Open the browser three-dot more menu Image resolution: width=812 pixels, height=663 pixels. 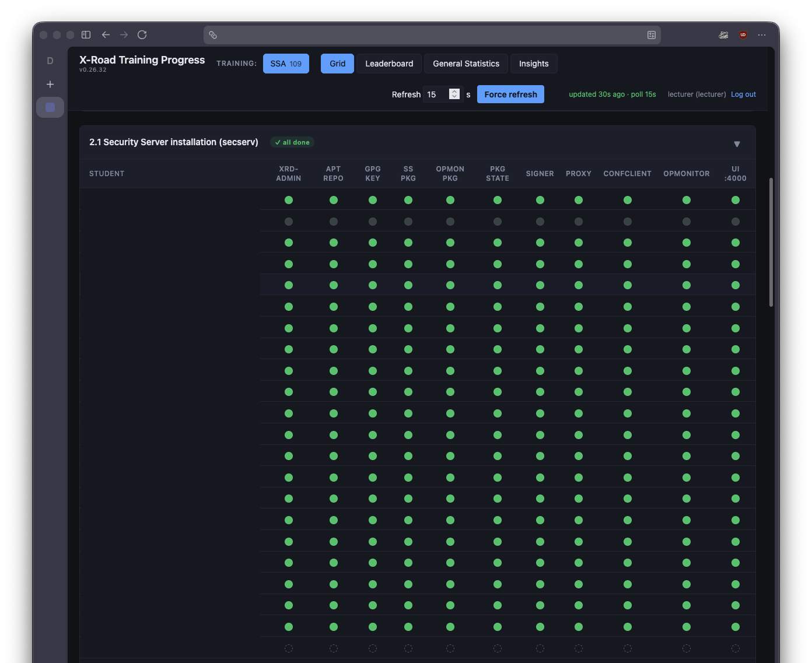tap(762, 35)
